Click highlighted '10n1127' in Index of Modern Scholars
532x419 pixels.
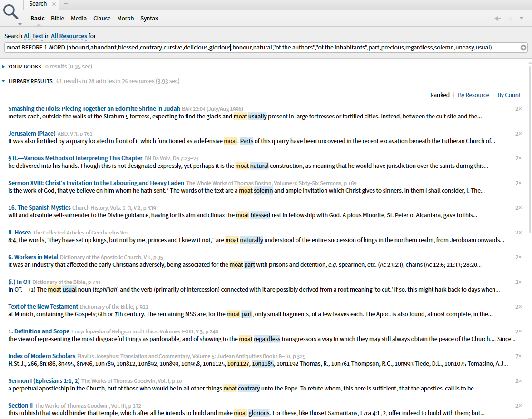click(238, 364)
